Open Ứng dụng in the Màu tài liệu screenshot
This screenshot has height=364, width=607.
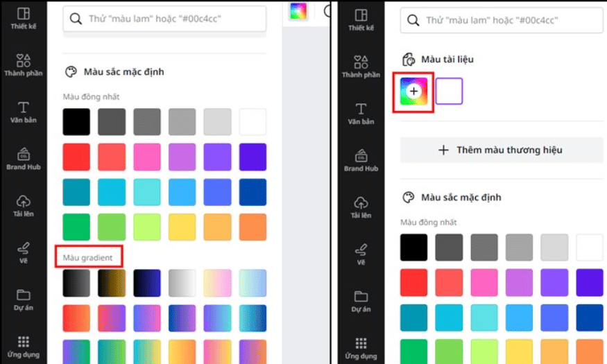(x=361, y=348)
